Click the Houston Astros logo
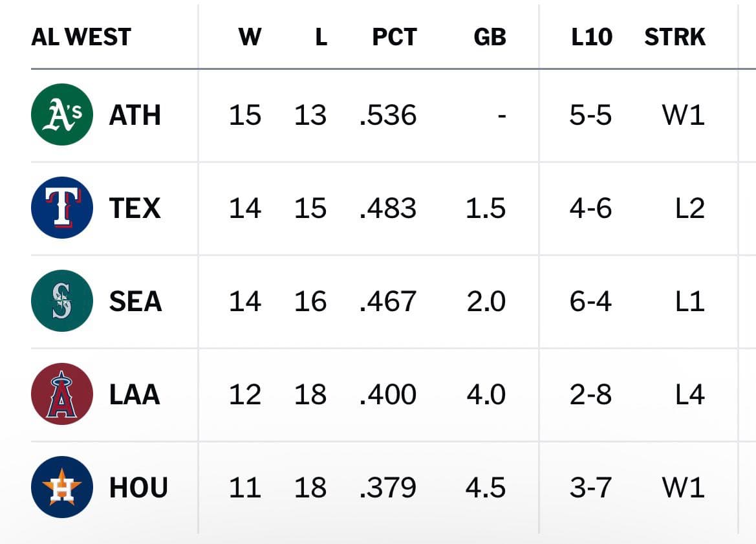Screen dimensions: 756x544 tap(61, 487)
